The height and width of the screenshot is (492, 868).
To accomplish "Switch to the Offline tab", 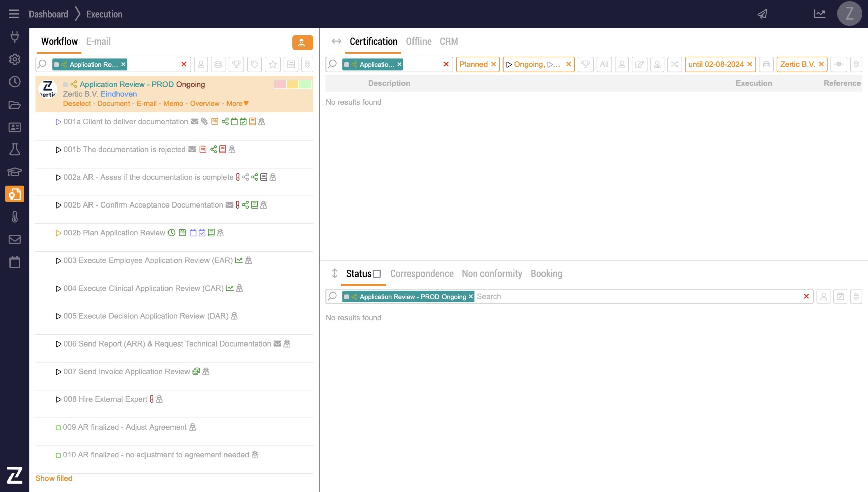I will pyautogui.click(x=418, y=41).
